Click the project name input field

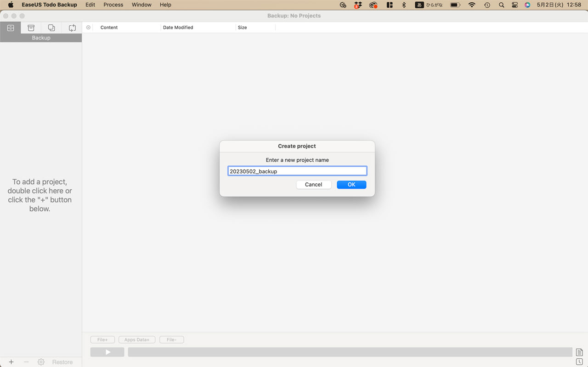pyautogui.click(x=297, y=171)
